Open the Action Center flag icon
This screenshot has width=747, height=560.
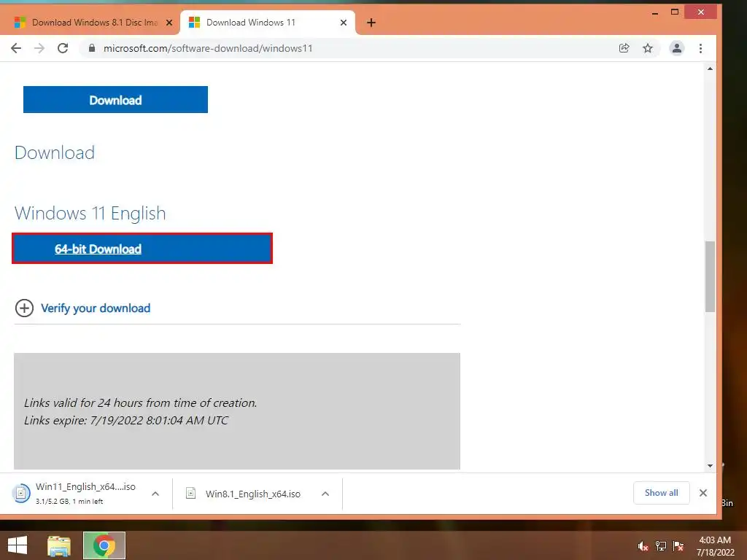[678, 546]
